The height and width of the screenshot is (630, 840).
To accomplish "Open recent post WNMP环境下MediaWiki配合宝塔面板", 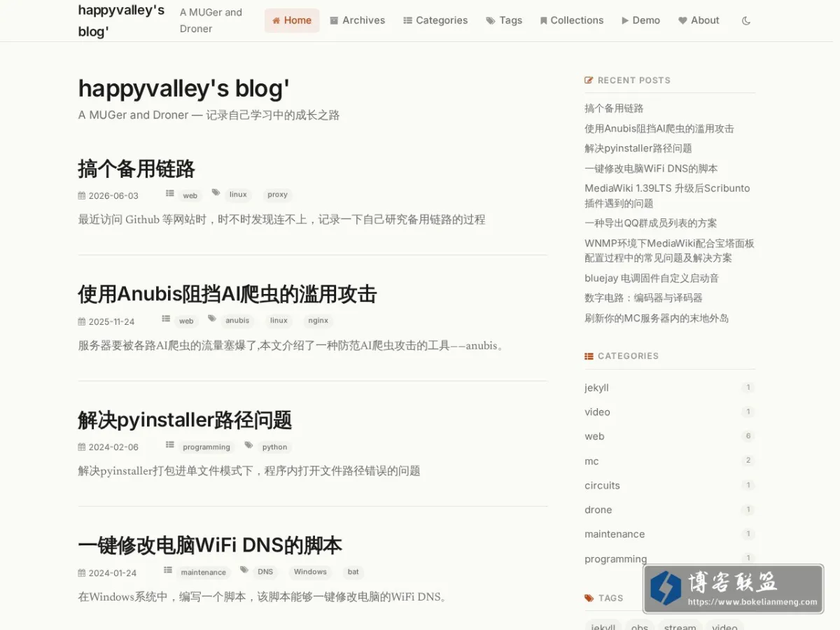I will click(x=669, y=251).
